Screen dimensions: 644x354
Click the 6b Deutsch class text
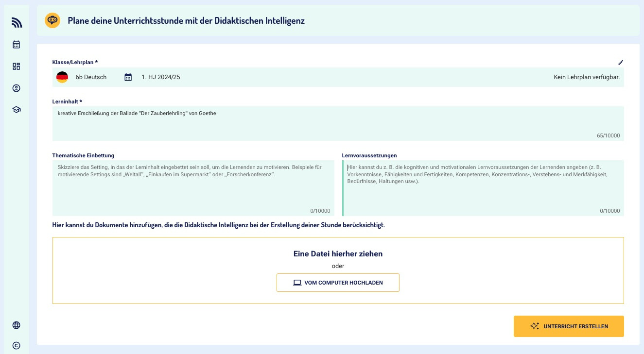91,77
